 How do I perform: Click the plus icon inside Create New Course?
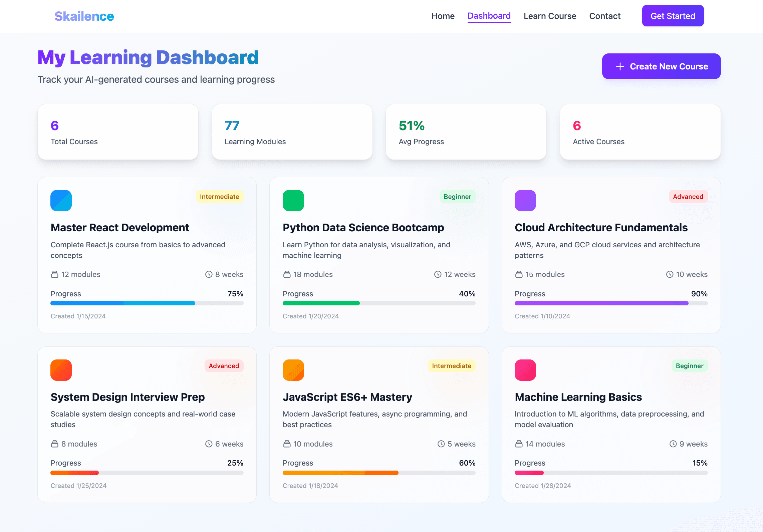pyautogui.click(x=620, y=66)
